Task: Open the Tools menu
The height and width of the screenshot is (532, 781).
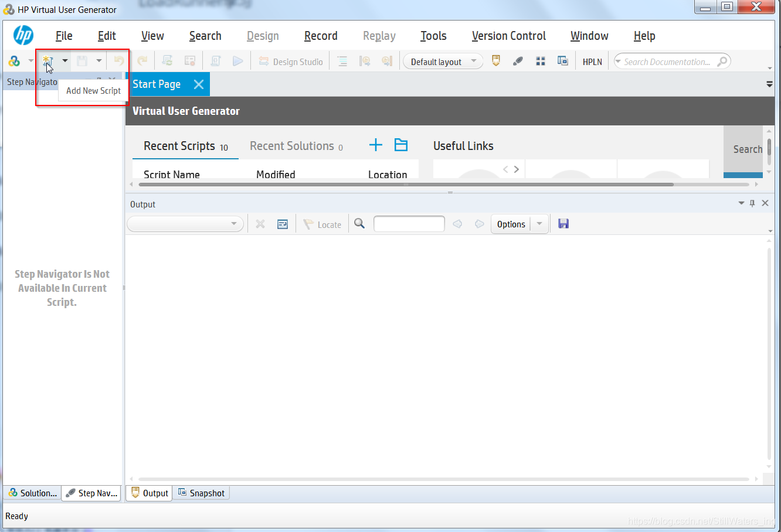Action: [433, 36]
